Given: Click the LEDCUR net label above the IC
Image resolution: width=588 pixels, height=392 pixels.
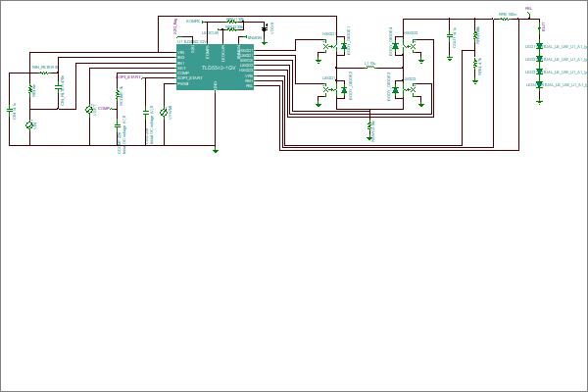Looking at the screenshot, I should (210, 33).
